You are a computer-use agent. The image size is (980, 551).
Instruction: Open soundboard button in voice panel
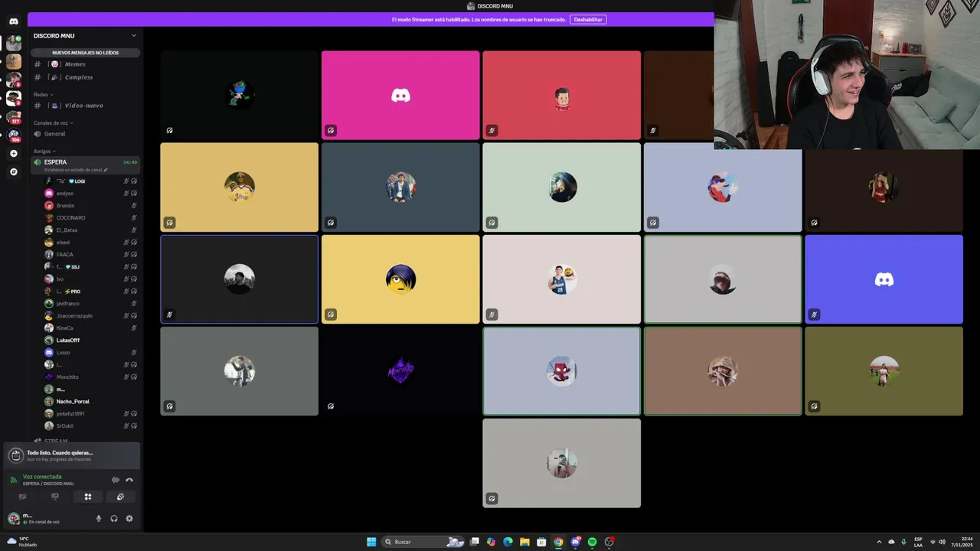[120, 497]
